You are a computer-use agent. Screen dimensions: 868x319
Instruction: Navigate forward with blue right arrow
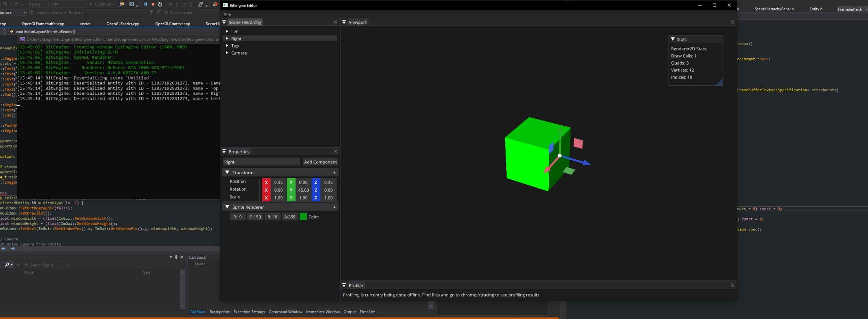(x=12, y=249)
